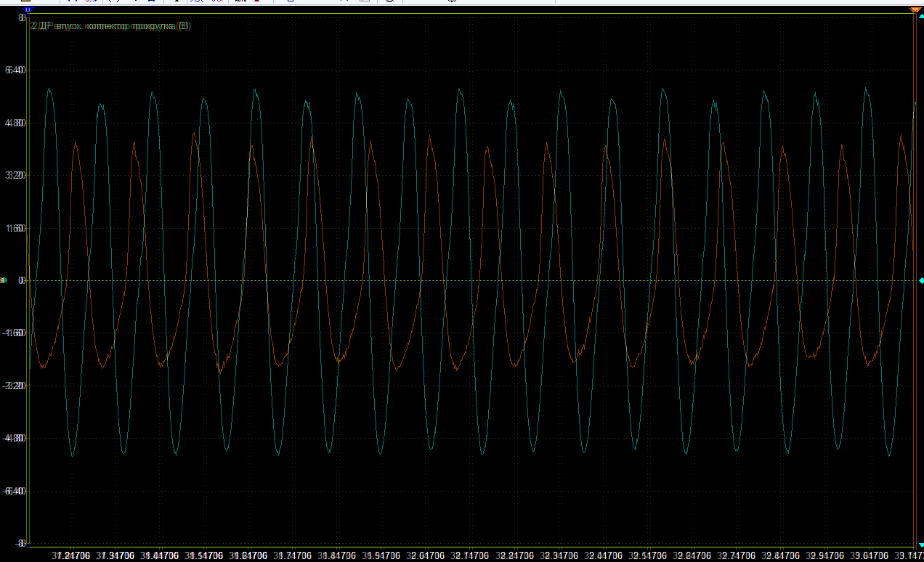Click the cyan zero-level diamond on right edge

point(921,280)
